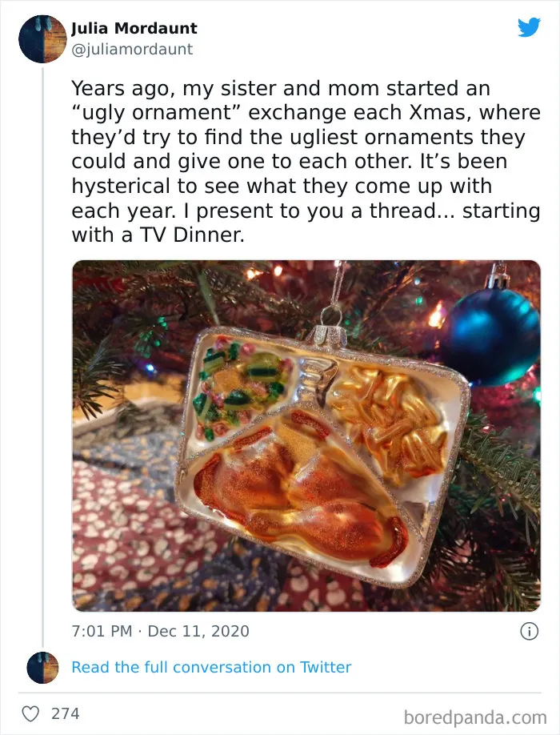This screenshot has height=735, width=560.
Task: Click the vertical thread line under avatar
Action: [42, 357]
